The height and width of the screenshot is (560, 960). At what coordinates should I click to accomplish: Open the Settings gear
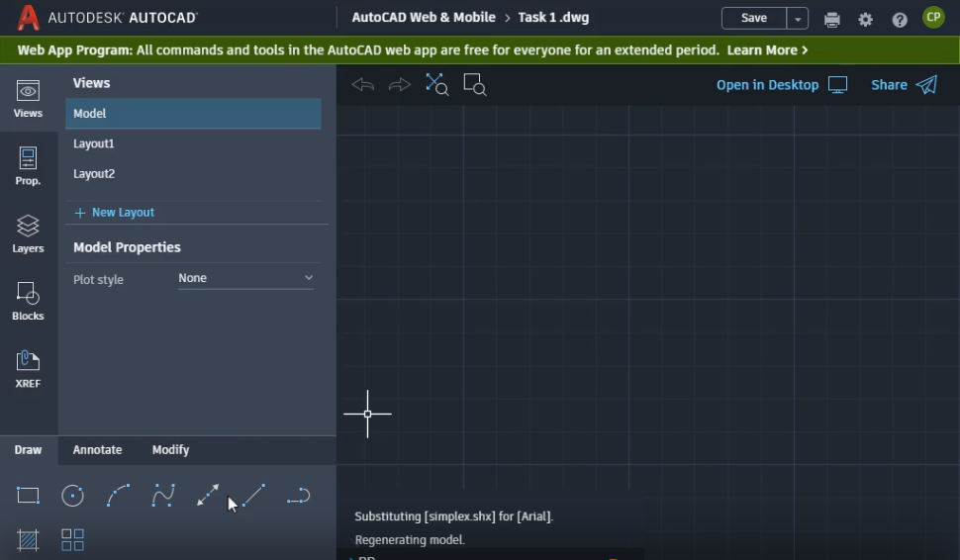click(865, 20)
